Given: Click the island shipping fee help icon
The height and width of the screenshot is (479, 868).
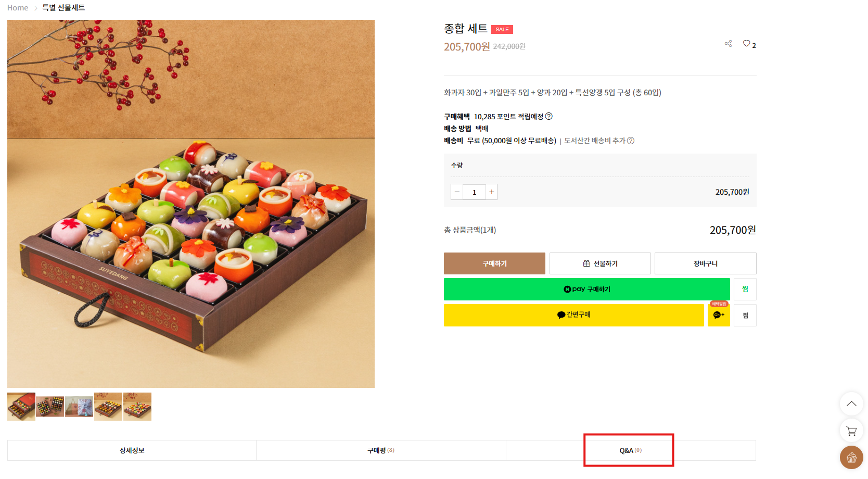Looking at the screenshot, I should tap(631, 141).
